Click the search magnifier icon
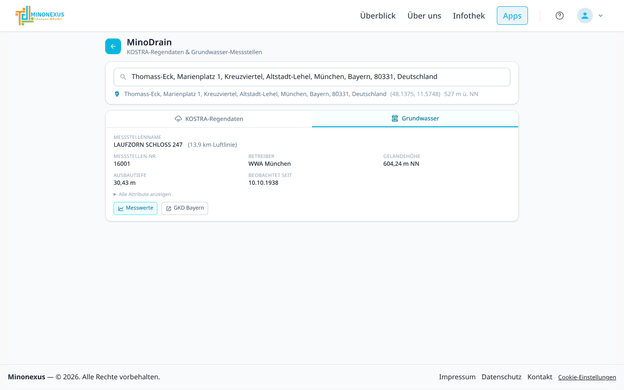Image resolution: width=624 pixels, height=390 pixels. pyautogui.click(x=123, y=77)
